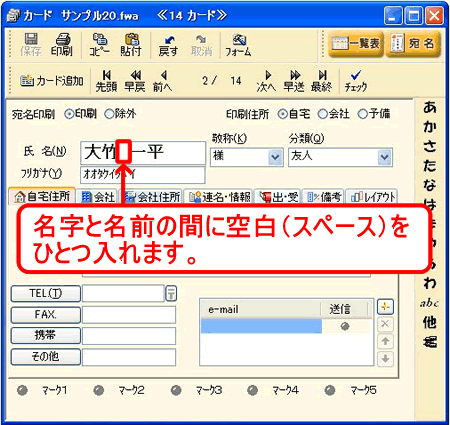Screen dimensions: 450x425
Task: Click the FAX button
Action: coord(46,315)
